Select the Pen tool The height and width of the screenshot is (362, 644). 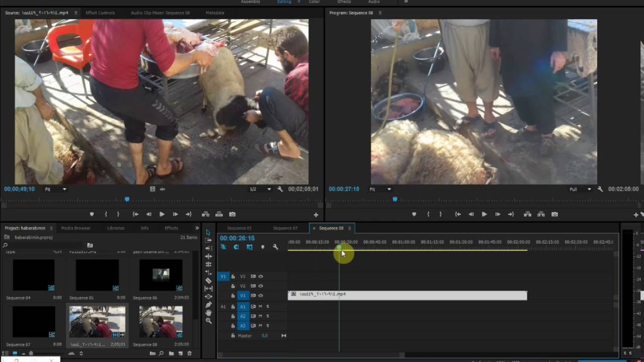pyautogui.click(x=208, y=305)
